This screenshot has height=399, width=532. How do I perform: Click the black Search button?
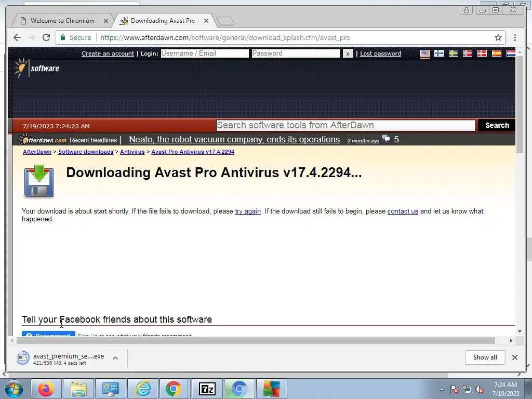(497, 125)
